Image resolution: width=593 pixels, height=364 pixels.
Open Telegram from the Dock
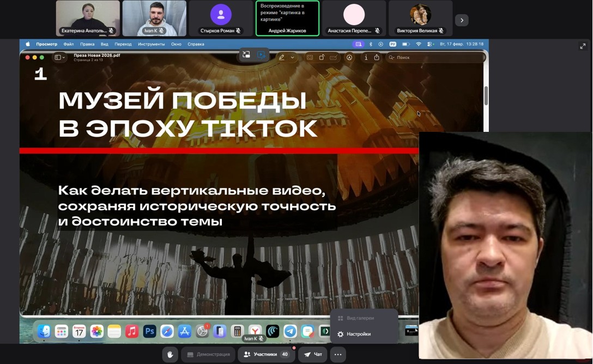291,331
